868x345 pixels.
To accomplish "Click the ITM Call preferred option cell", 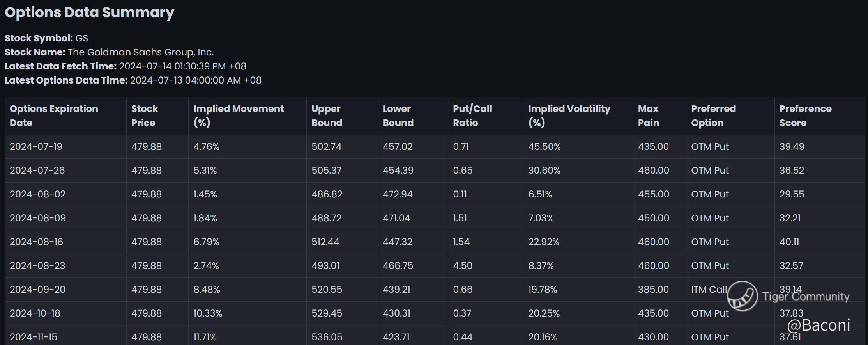I will (x=709, y=290).
